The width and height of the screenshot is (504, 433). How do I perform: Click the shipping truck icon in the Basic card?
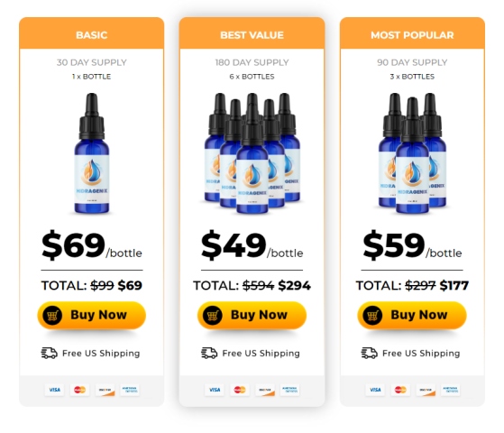click(50, 353)
